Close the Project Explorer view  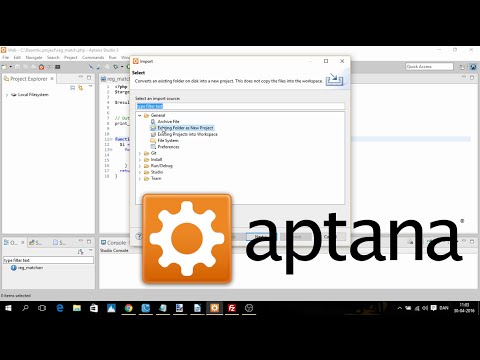click(52, 79)
